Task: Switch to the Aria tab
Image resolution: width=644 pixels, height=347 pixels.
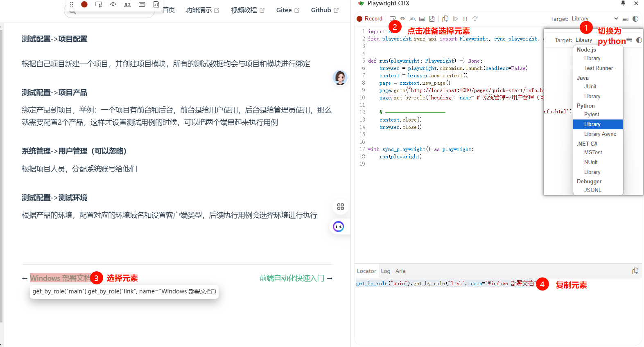Action: click(x=400, y=271)
